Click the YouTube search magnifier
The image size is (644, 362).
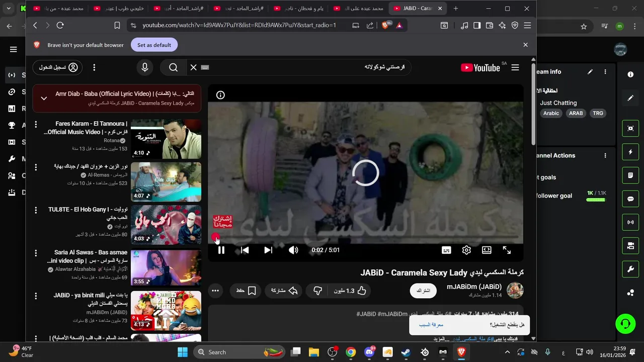pos(174,67)
